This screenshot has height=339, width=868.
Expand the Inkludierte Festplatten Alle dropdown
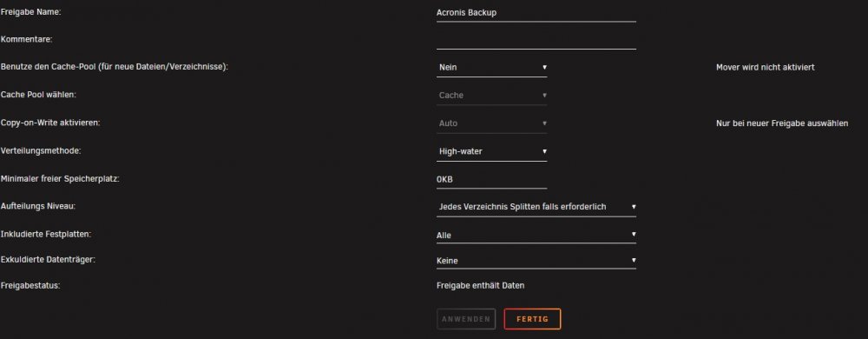pos(536,235)
